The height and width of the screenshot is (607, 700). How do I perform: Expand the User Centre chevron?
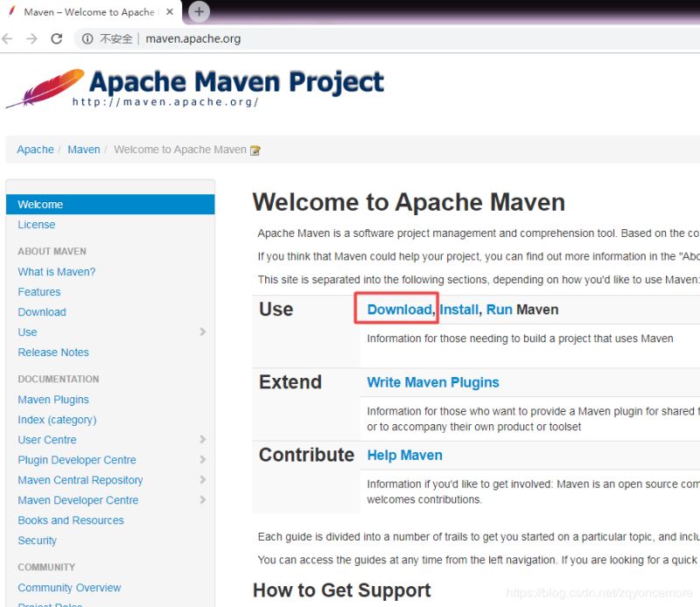[203, 439]
